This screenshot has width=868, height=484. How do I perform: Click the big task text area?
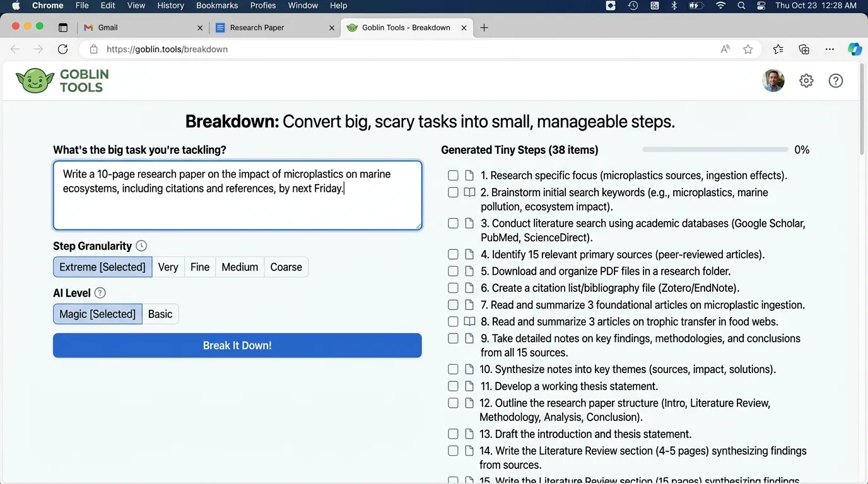pos(237,195)
